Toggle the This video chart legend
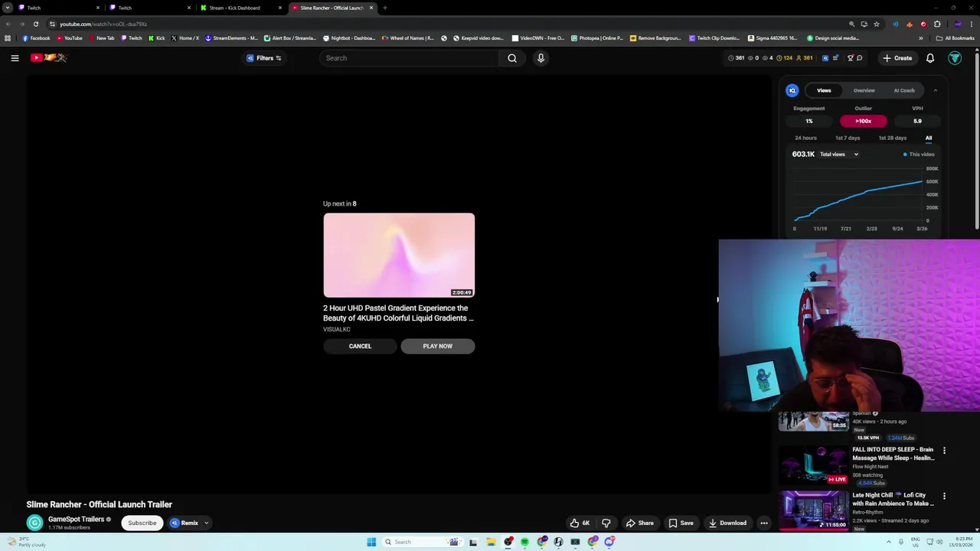Image resolution: width=980 pixels, height=551 pixels. [x=919, y=155]
